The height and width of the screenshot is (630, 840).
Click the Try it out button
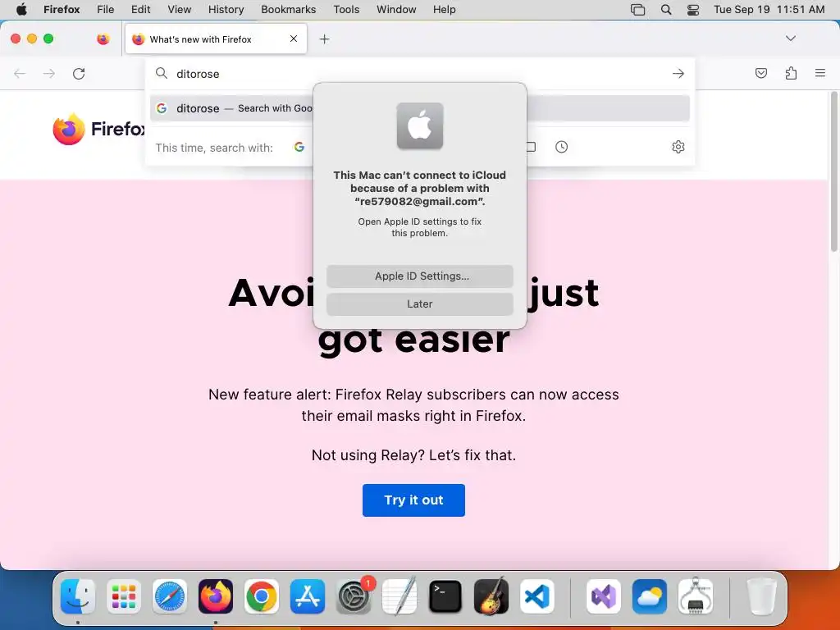pyautogui.click(x=413, y=500)
